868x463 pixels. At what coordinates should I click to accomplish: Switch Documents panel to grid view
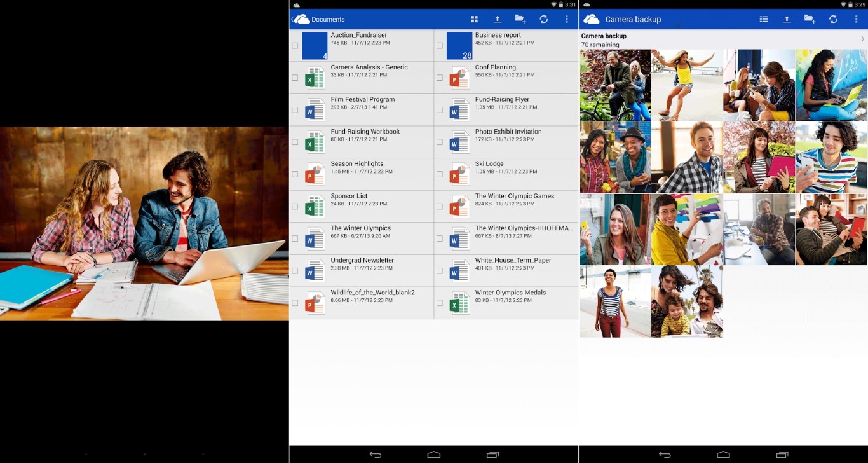pos(474,20)
